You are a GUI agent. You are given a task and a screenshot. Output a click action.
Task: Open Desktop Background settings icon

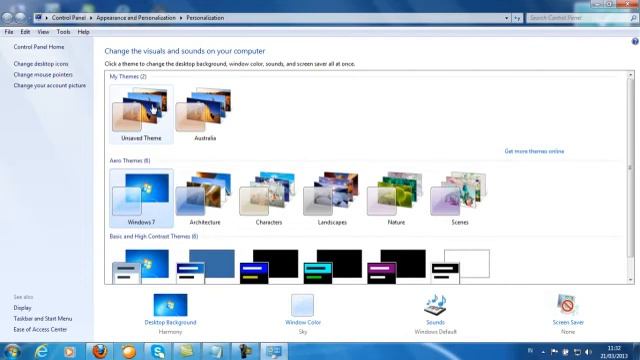click(x=170, y=305)
